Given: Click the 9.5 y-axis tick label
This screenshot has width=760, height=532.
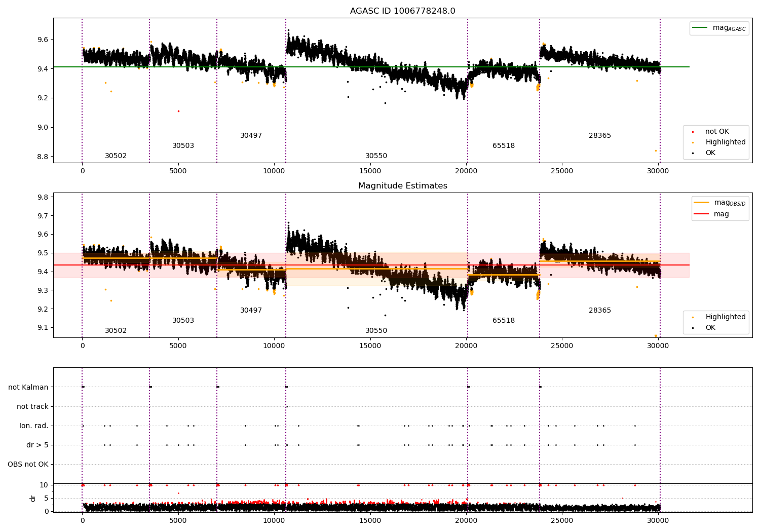Looking at the screenshot, I should (x=43, y=253).
